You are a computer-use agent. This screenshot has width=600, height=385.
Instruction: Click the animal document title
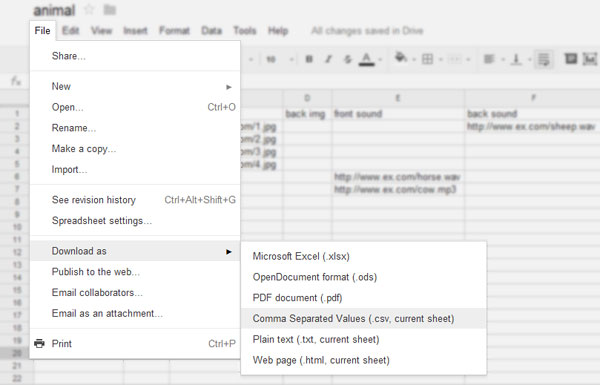coord(54,10)
